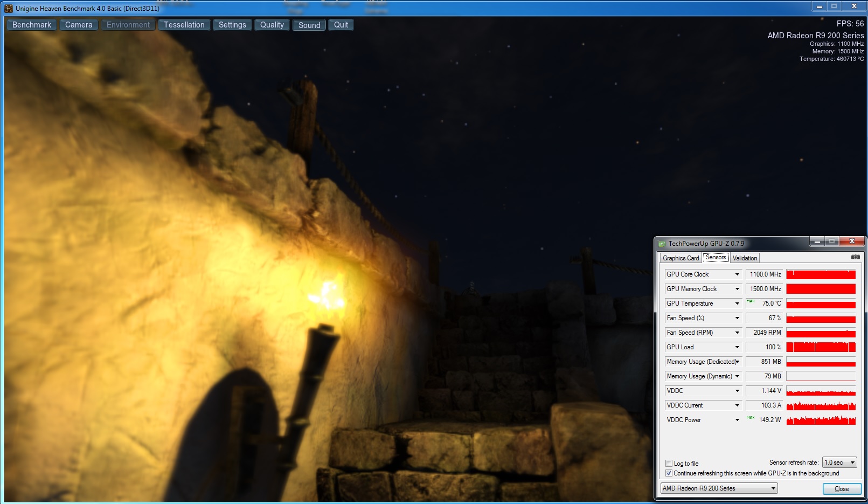The width and height of the screenshot is (868, 504).
Task: Open the Quality menu
Action: (272, 25)
